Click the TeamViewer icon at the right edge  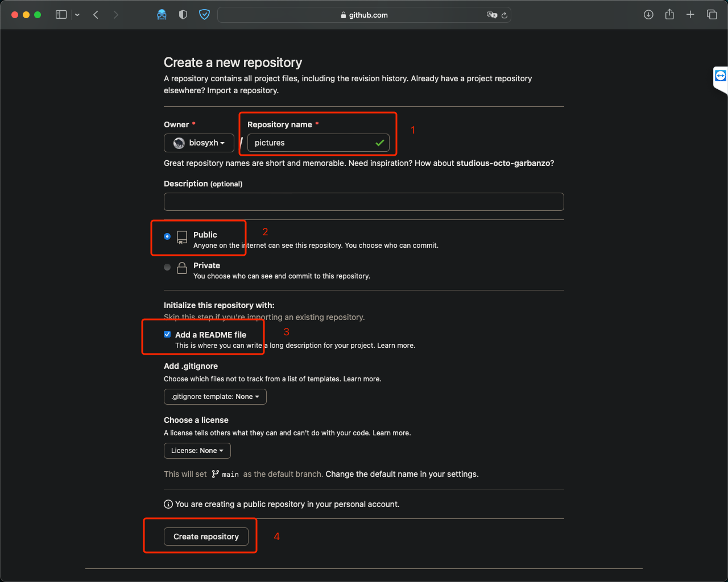[720, 75]
